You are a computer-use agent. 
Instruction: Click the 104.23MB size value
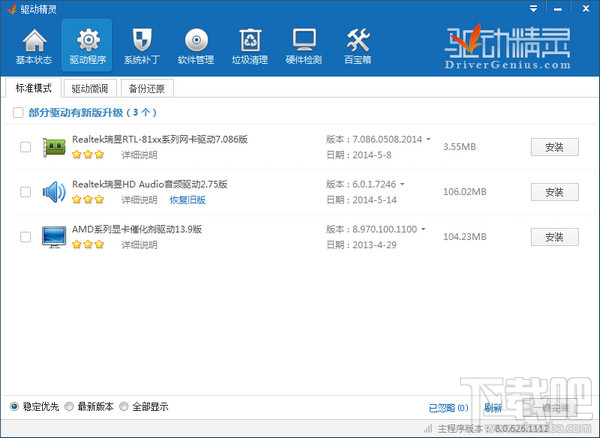(465, 237)
